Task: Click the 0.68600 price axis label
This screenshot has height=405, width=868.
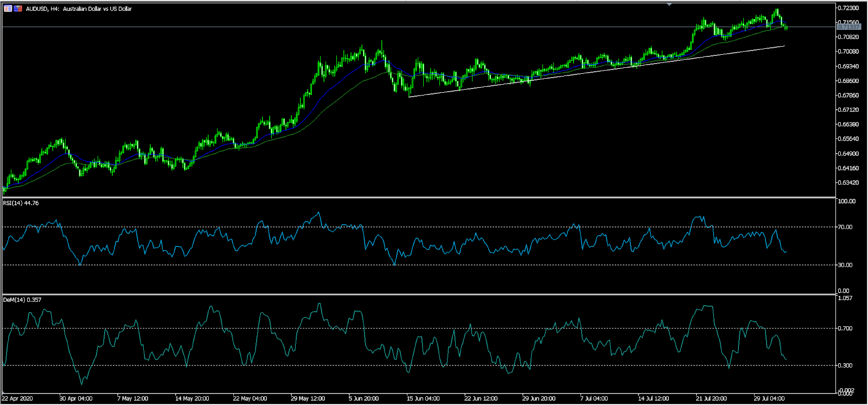Action: point(848,81)
